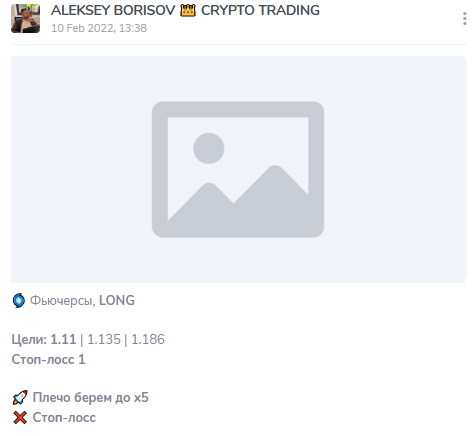Open the ALEKSEY BORISOV channel name
Image resolution: width=472 pixels, height=436 pixels.
coord(113,10)
